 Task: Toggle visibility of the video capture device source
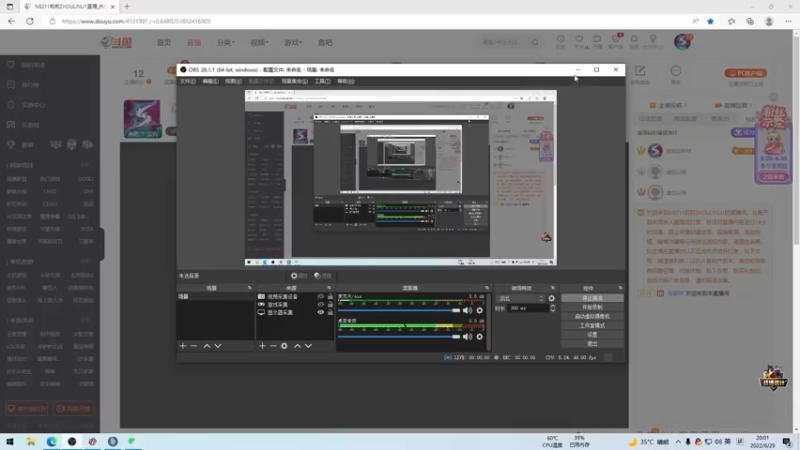[x=320, y=296]
